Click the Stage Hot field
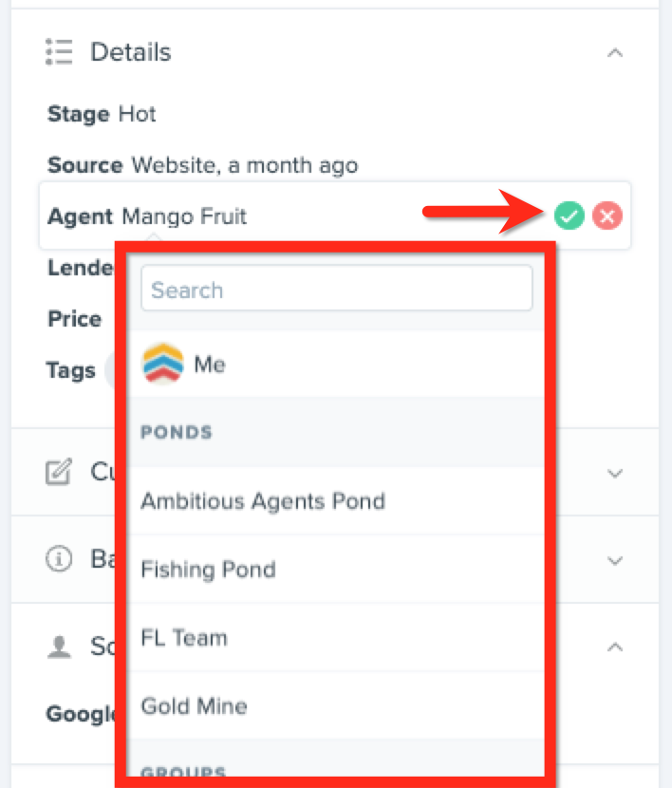 click(x=102, y=115)
